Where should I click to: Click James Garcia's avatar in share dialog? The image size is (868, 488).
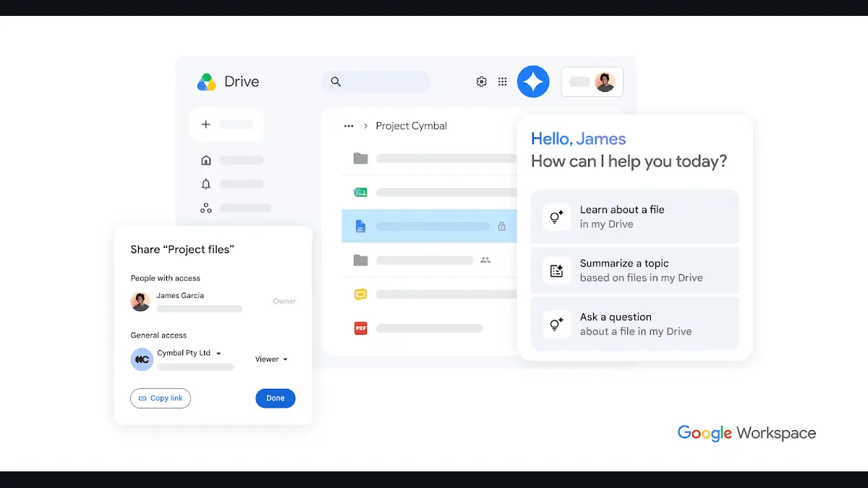(140, 301)
